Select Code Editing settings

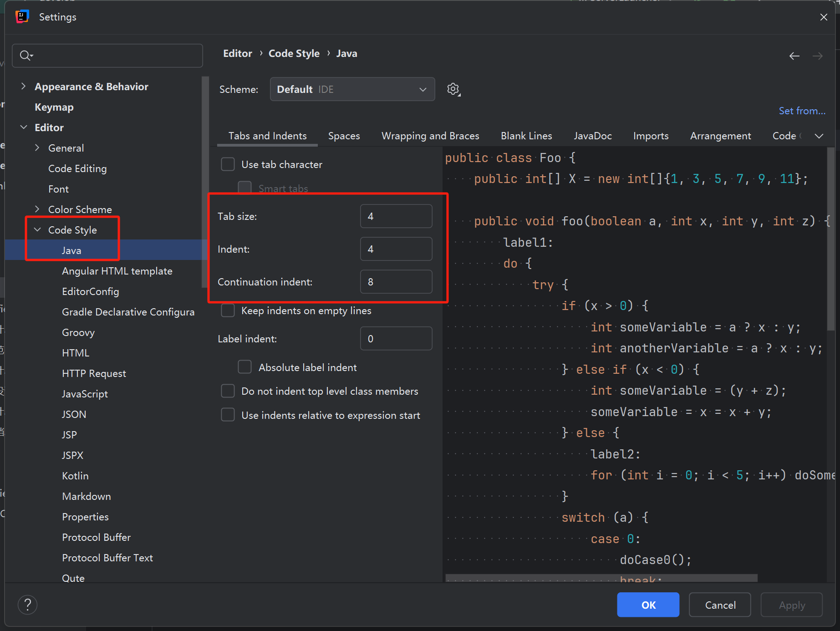click(77, 168)
